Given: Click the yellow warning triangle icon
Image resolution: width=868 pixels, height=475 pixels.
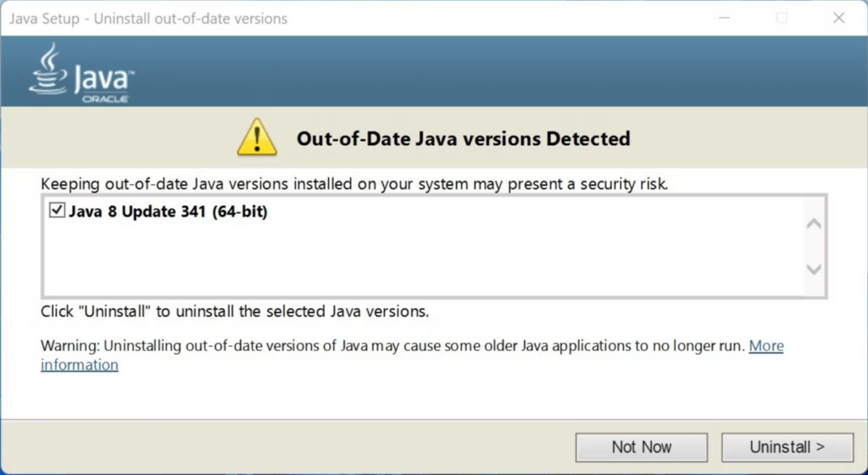Looking at the screenshot, I should [257, 137].
